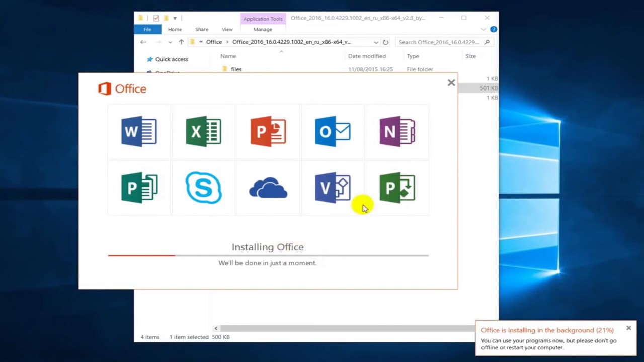
Task: Refresh the File Explorer folder view
Action: [x=385, y=42]
